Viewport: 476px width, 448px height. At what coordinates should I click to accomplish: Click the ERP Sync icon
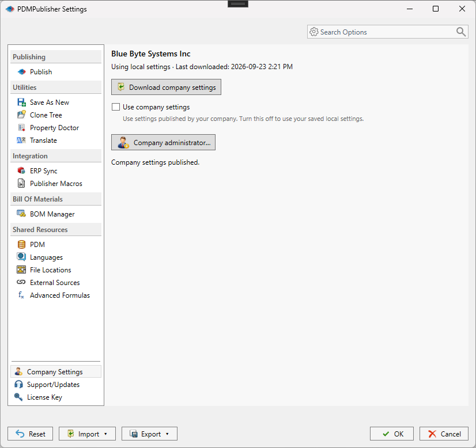pos(21,171)
